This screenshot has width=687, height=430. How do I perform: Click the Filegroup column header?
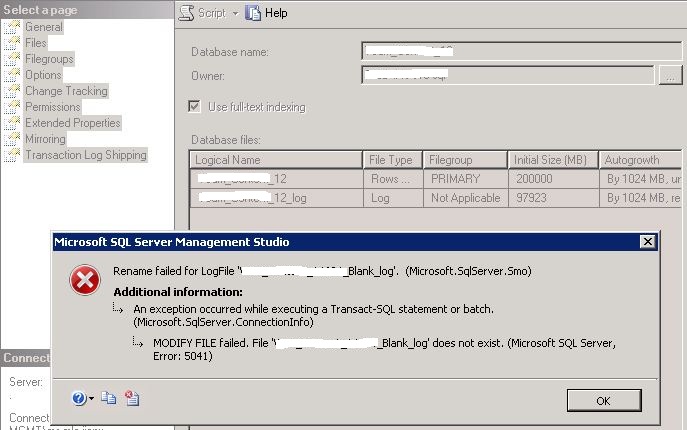tap(465, 160)
